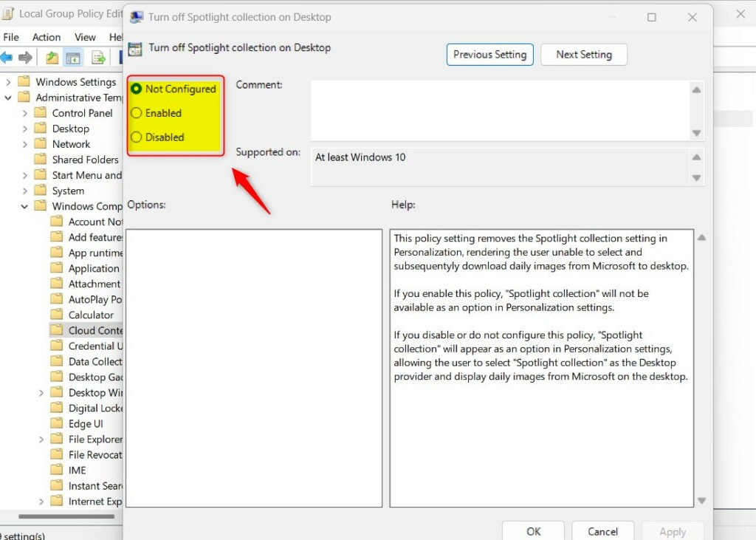
Task: Open the Action menu
Action: click(x=47, y=37)
